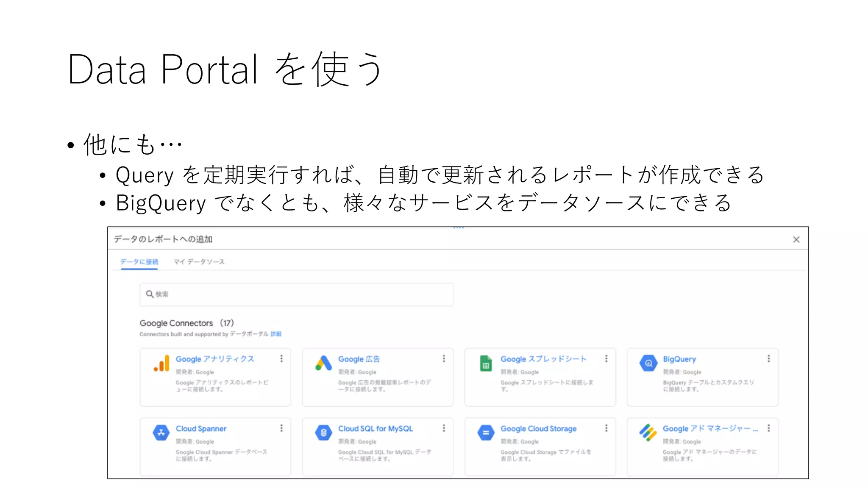Open more options for Google スプレッドシート
The width and height of the screenshot is (868, 488).
[x=606, y=359]
